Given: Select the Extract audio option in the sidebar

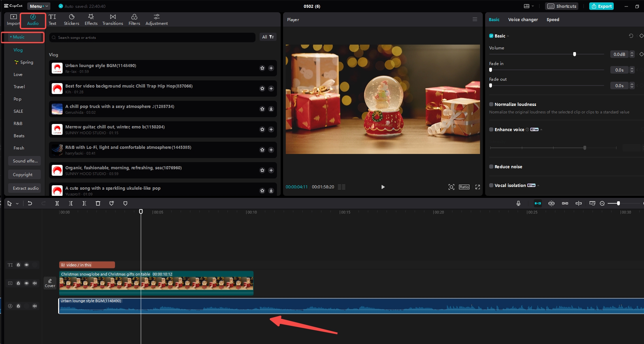Looking at the screenshot, I should point(24,188).
